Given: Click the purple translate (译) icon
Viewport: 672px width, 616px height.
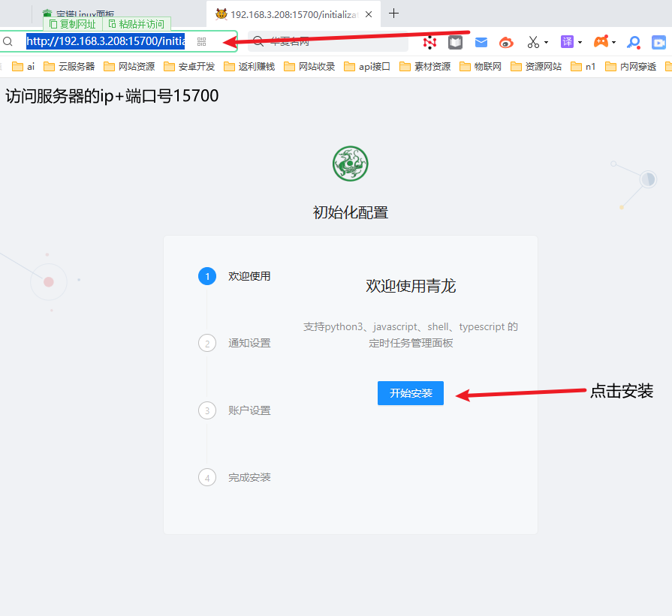Looking at the screenshot, I should click(567, 42).
